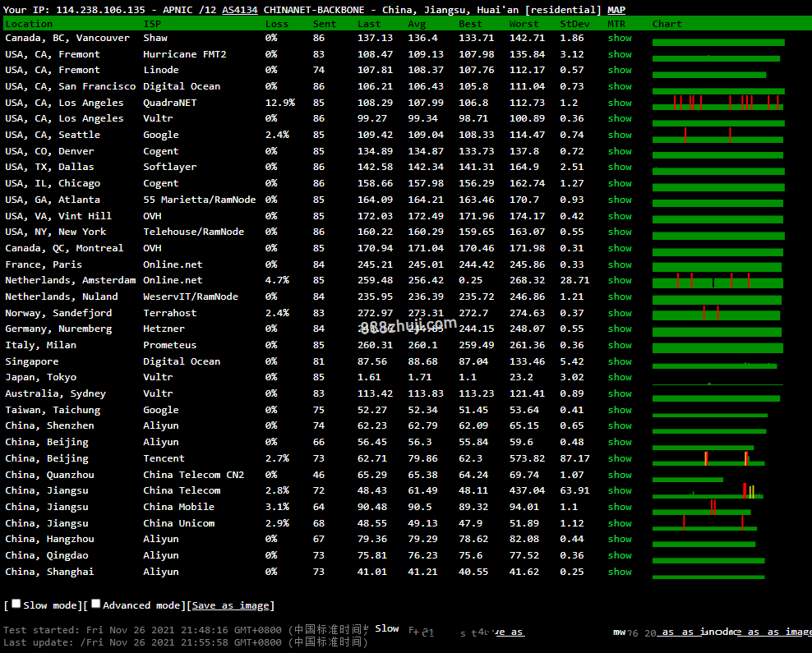Select the Test started timestamp line
Viewport: 812px width, 653px height.
[186, 630]
